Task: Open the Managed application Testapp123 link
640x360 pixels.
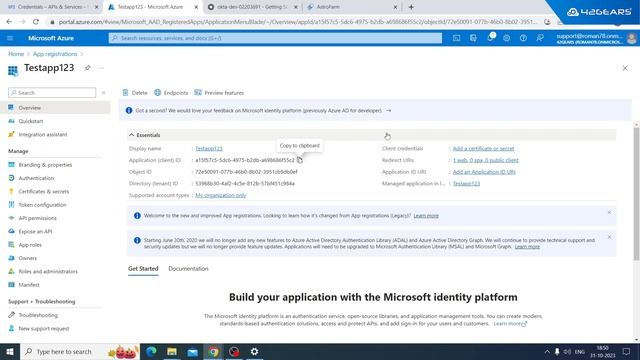Action: [466, 184]
